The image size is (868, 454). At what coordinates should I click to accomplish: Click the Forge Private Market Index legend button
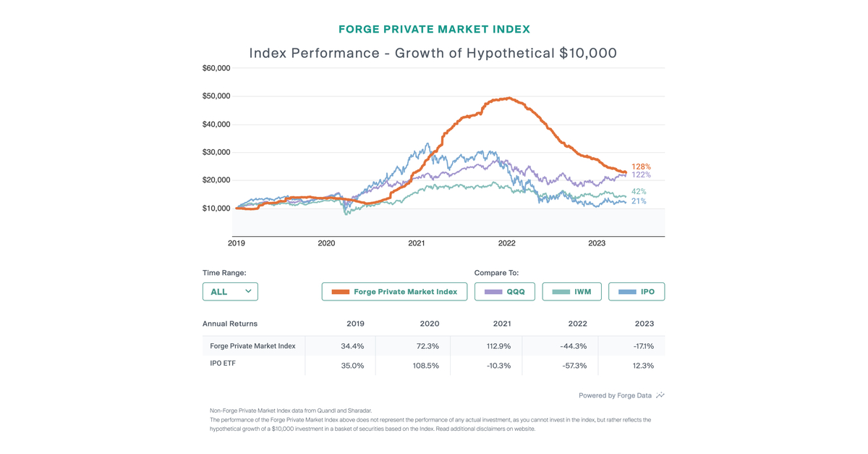pyautogui.click(x=394, y=291)
